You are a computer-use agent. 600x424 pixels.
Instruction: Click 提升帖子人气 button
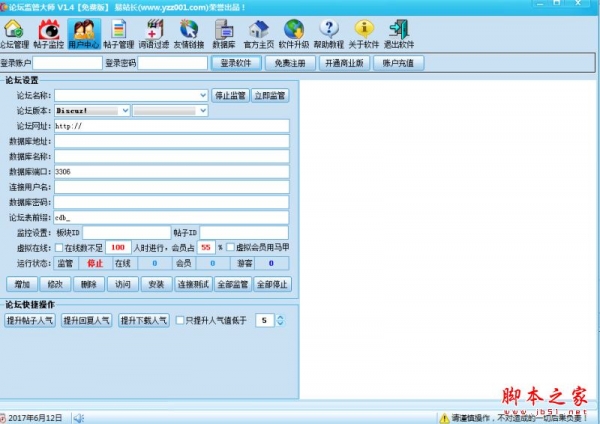pyautogui.click(x=30, y=320)
